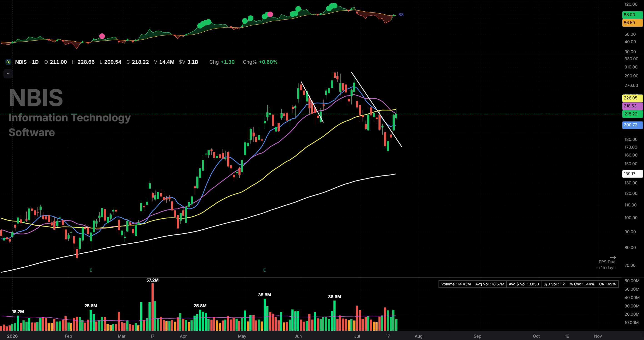Click the Jul label on time axis
Screen dimensions: 644x340
[x=357, y=336]
